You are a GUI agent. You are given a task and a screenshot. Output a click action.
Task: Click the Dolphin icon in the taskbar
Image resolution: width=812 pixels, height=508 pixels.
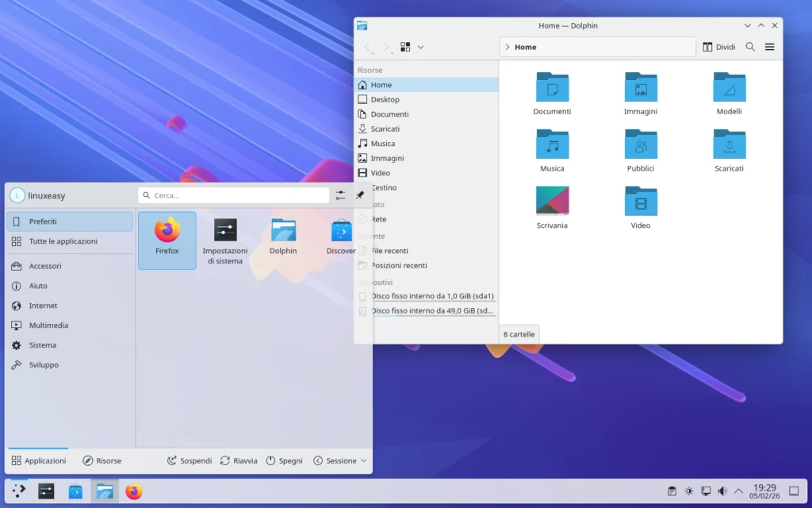point(105,491)
